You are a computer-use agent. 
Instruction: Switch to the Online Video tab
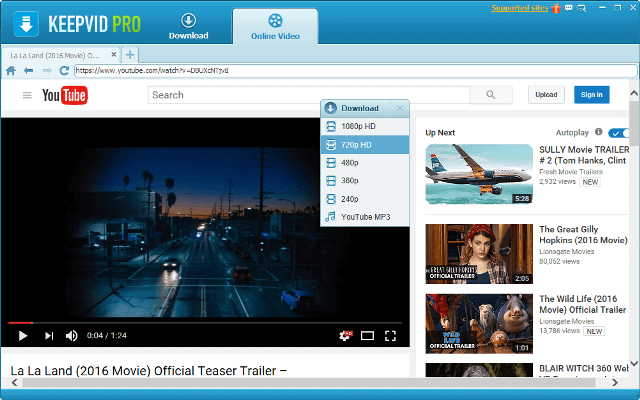point(276,27)
